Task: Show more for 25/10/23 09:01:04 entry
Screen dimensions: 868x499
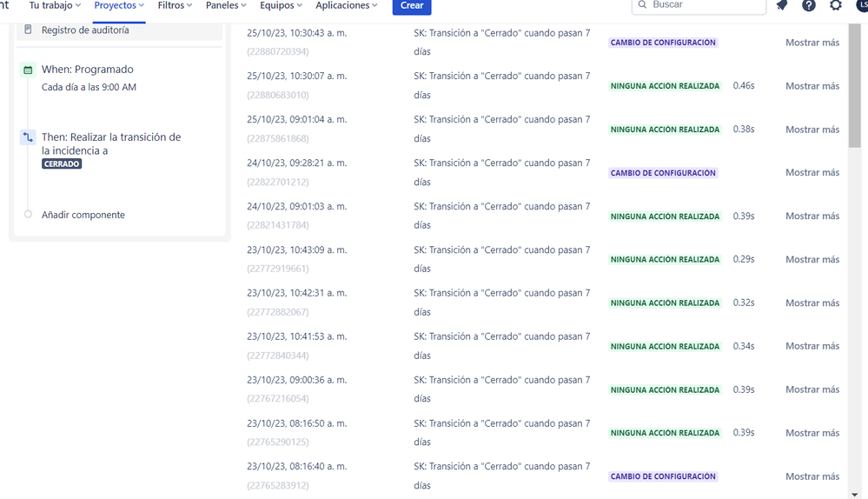Action: (812, 129)
